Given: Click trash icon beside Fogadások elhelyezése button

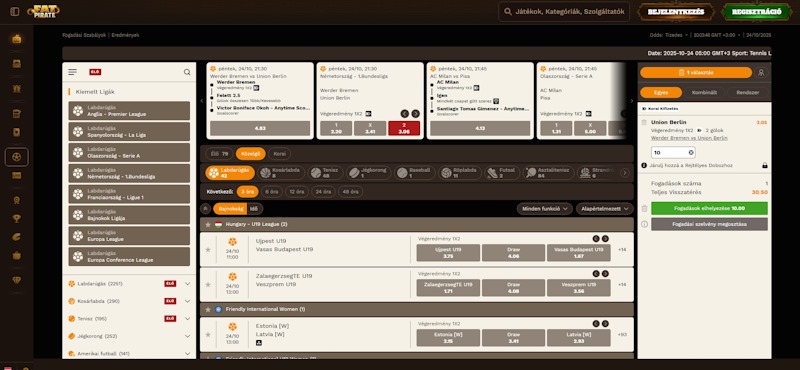Looking at the screenshot, I should pos(644,208).
